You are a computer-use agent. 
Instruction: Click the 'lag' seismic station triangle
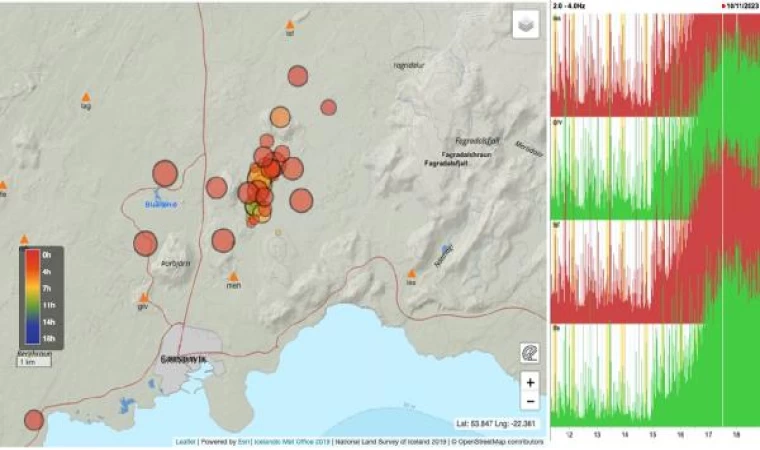(86, 96)
